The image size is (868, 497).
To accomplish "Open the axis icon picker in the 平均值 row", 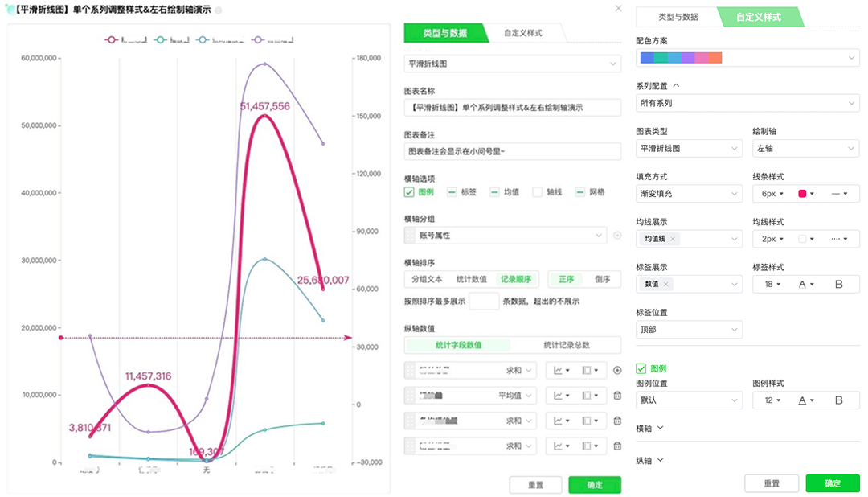I will coord(590,396).
